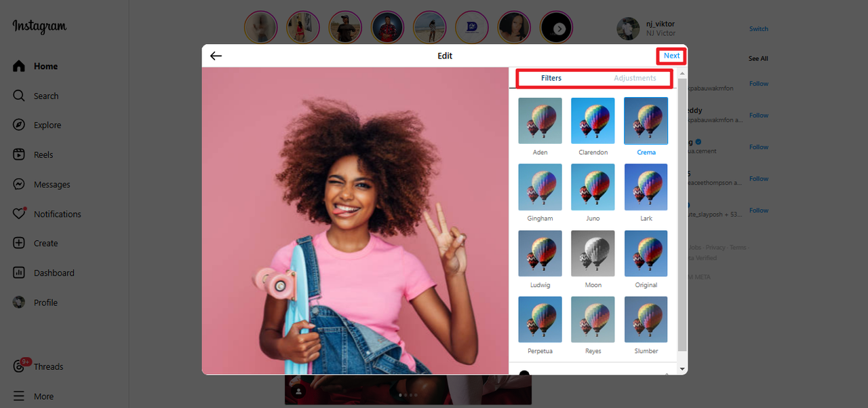Click Switch next to nj_viktor

(x=759, y=29)
